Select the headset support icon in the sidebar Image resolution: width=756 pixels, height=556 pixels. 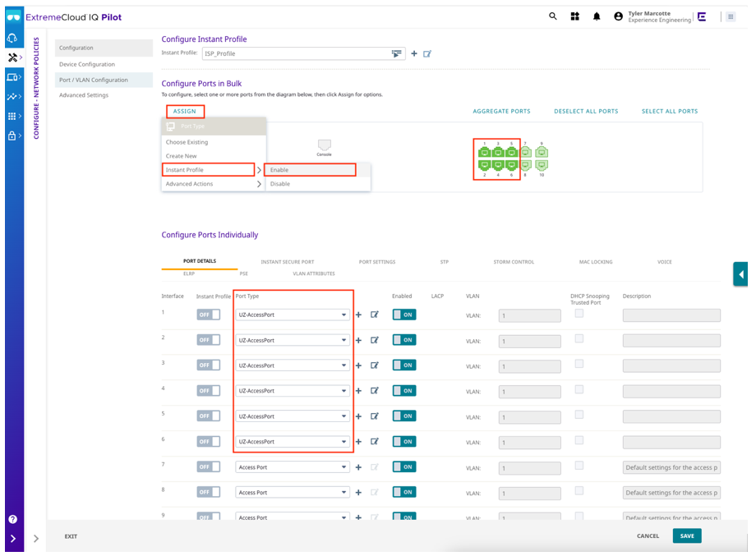(11, 38)
